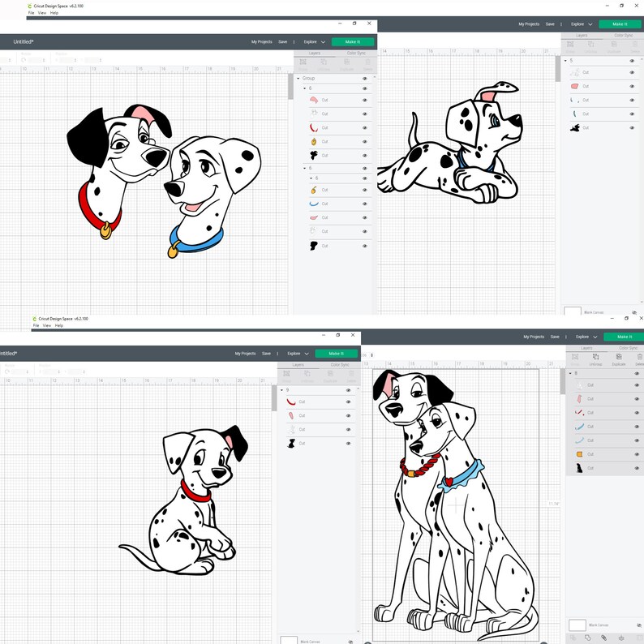Click sitting puppy artwork on bottom-left canvas
644x644 pixels.
point(183,500)
